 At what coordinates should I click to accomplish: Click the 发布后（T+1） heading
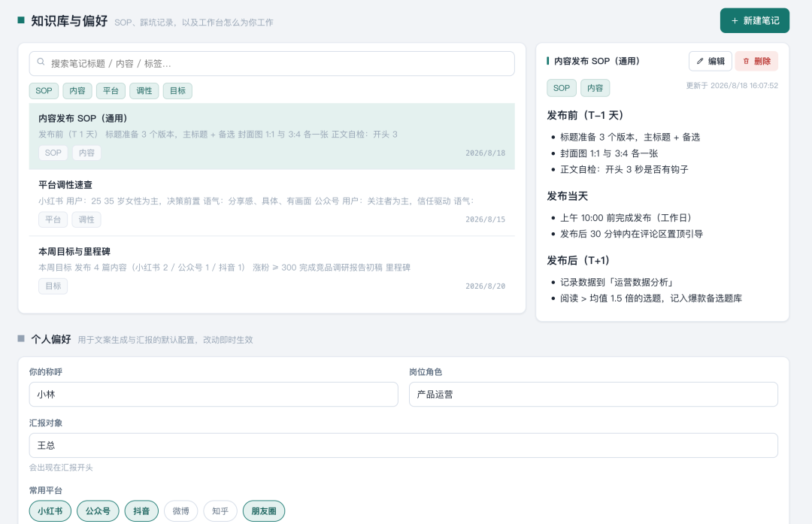(x=578, y=260)
